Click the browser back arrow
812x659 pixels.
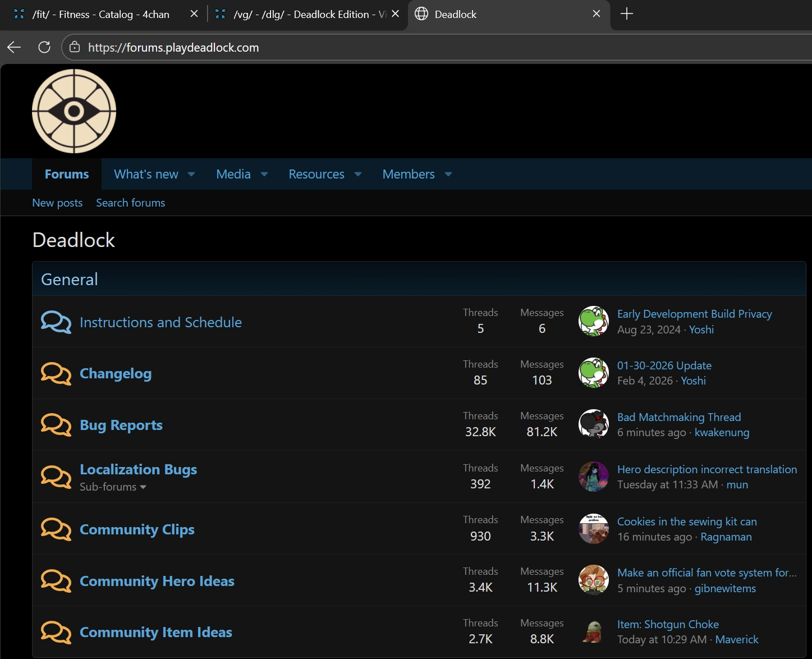14,47
